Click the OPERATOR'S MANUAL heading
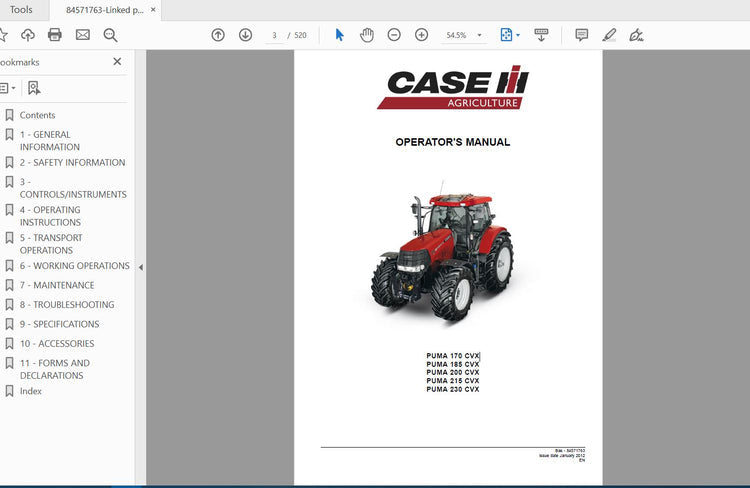 452,142
